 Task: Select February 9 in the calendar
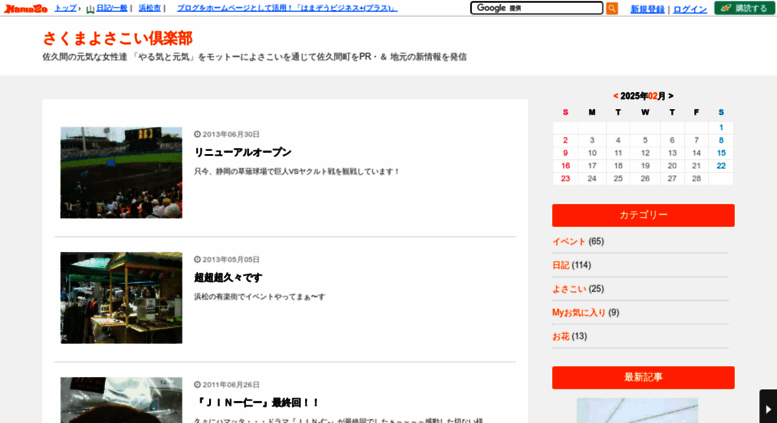point(565,153)
